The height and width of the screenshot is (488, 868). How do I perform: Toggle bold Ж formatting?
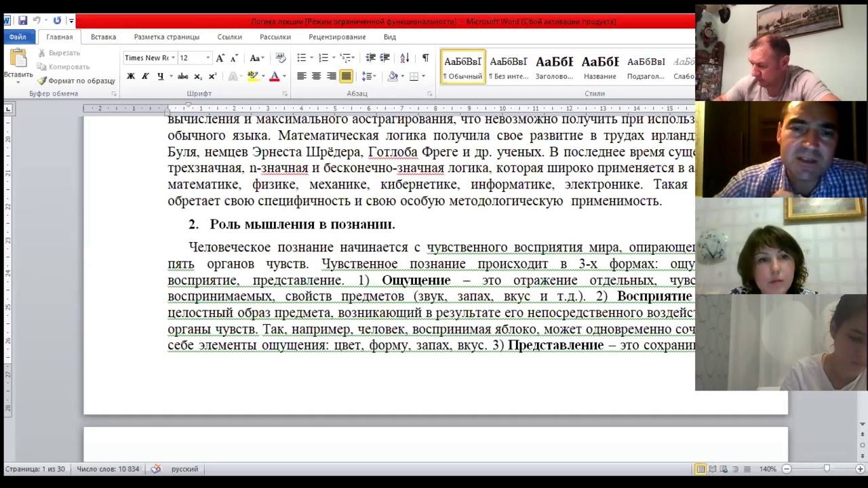click(x=131, y=76)
